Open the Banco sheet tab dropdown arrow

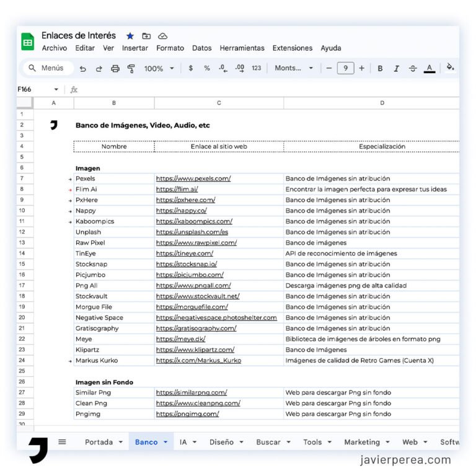coord(165,442)
